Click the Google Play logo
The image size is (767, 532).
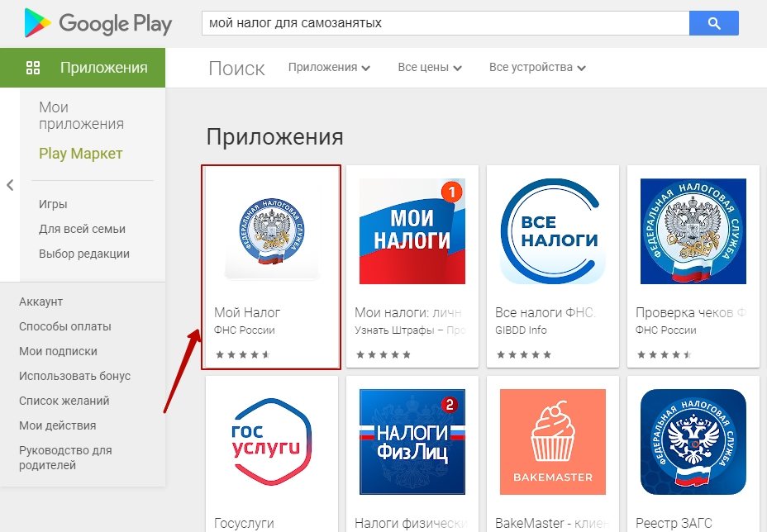pyautogui.click(x=98, y=23)
